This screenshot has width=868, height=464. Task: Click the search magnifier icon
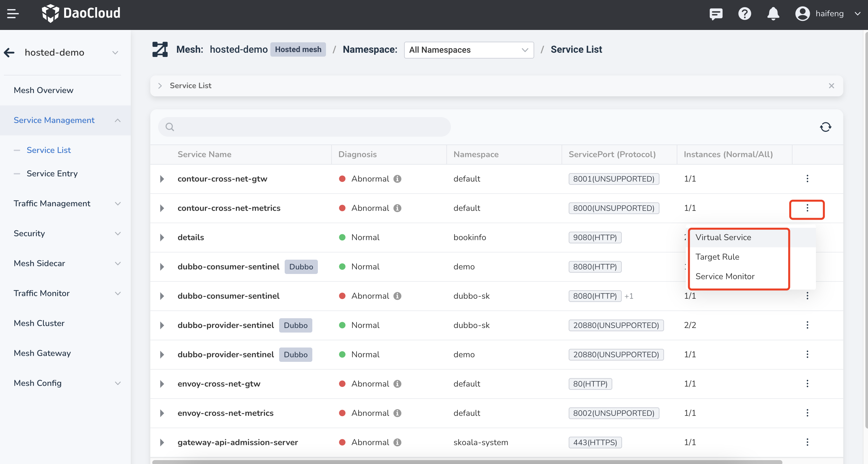[170, 127]
